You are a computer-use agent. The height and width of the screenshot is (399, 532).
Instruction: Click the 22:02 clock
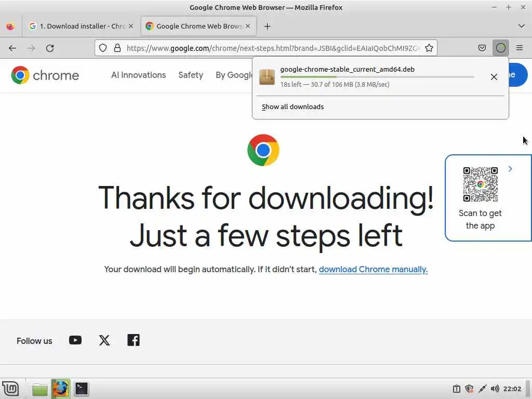coord(512,389)
